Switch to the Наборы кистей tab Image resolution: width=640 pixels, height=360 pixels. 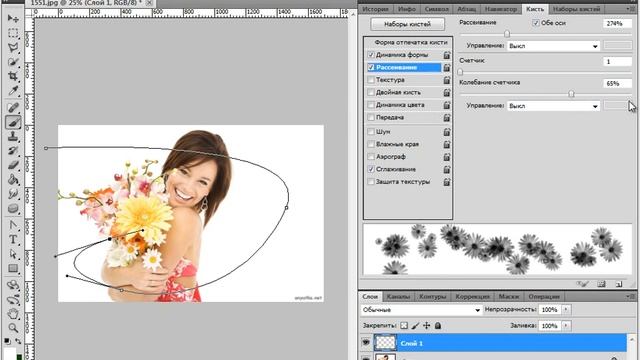pyautogui.click(x=576, y=9)
